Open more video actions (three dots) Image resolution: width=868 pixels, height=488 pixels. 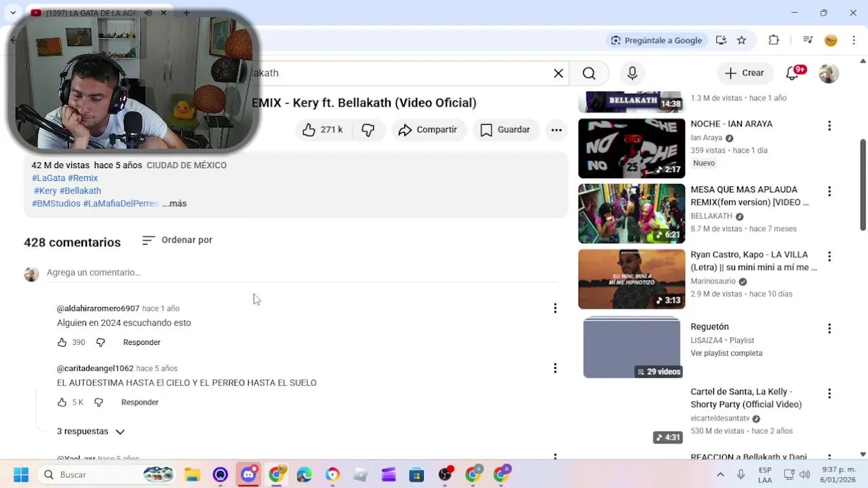(x=556, y=129)
